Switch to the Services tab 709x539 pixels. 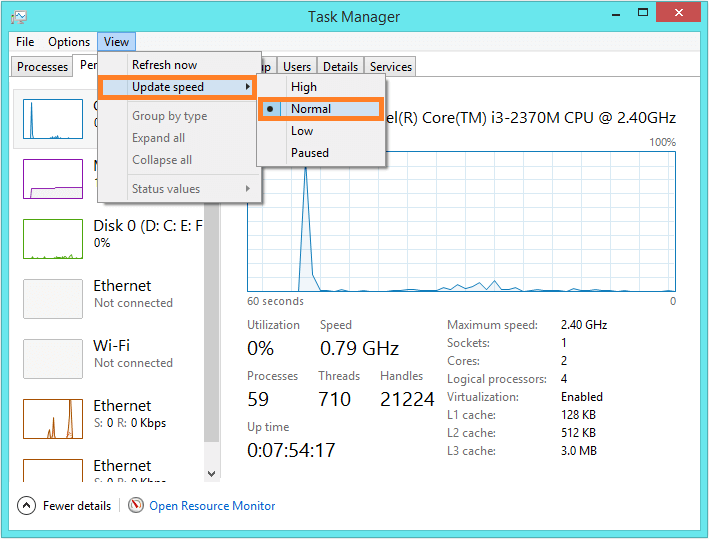click(x=390, y=67)
